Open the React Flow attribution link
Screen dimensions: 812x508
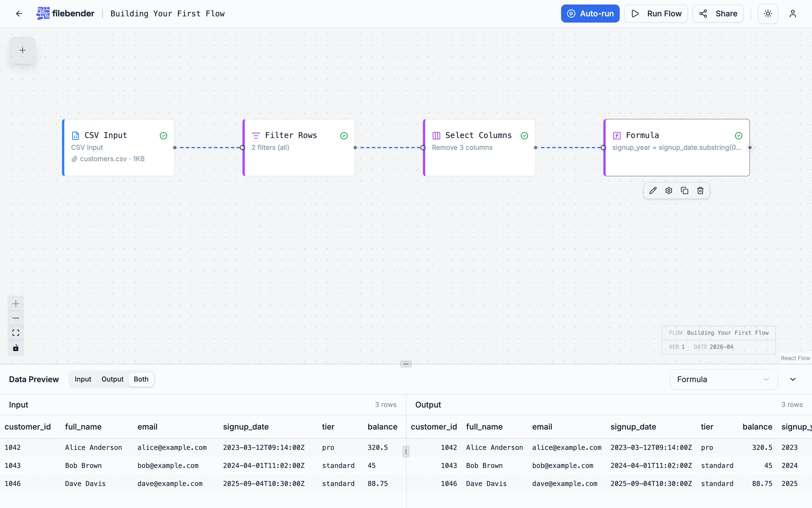[795, 358]
